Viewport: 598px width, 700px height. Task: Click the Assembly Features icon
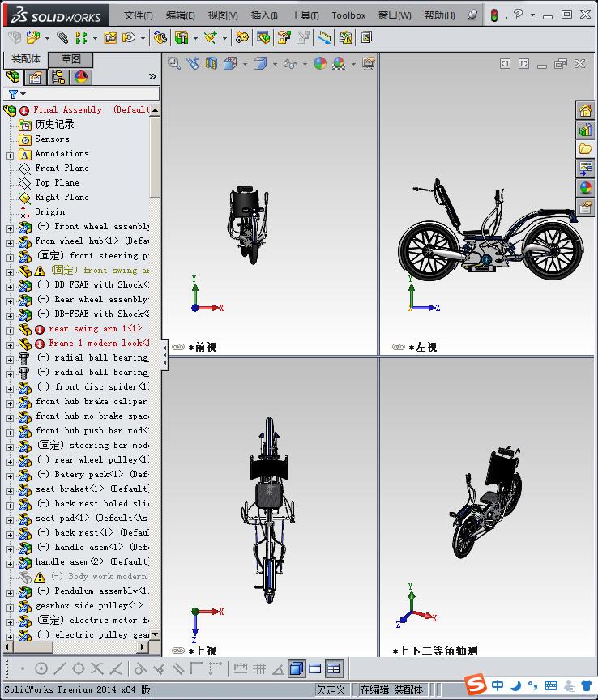pyautogui.click(x=182, y=37)
